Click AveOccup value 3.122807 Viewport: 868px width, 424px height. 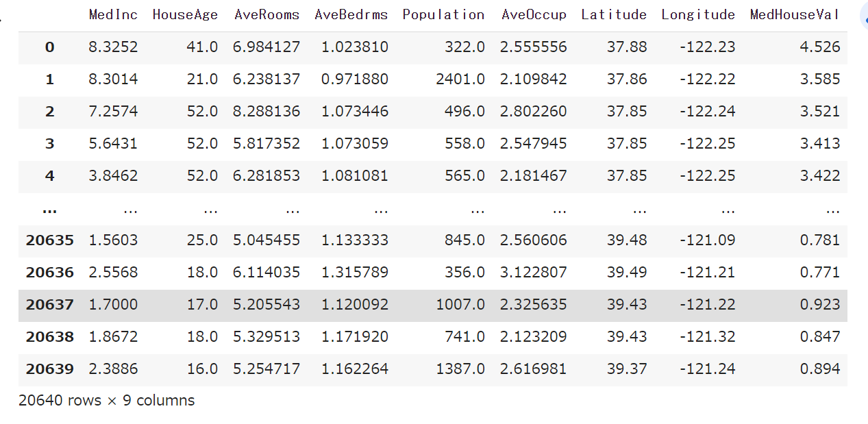tap(534, 273)
